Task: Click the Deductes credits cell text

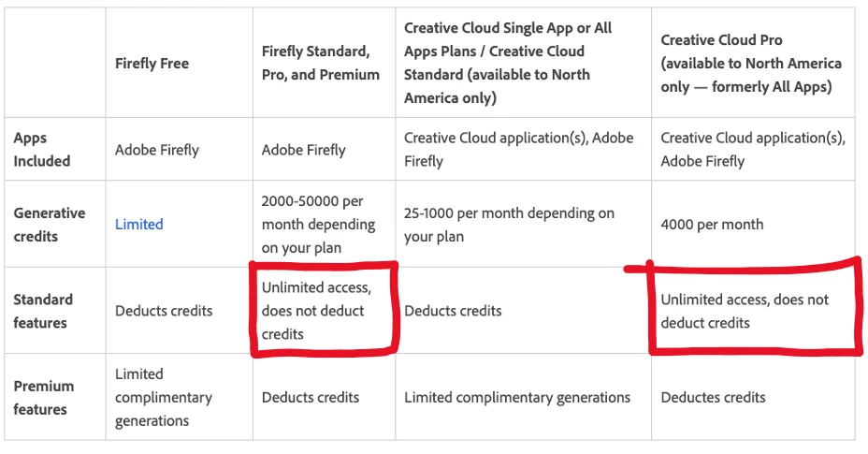Action: [x=713, y=397]
